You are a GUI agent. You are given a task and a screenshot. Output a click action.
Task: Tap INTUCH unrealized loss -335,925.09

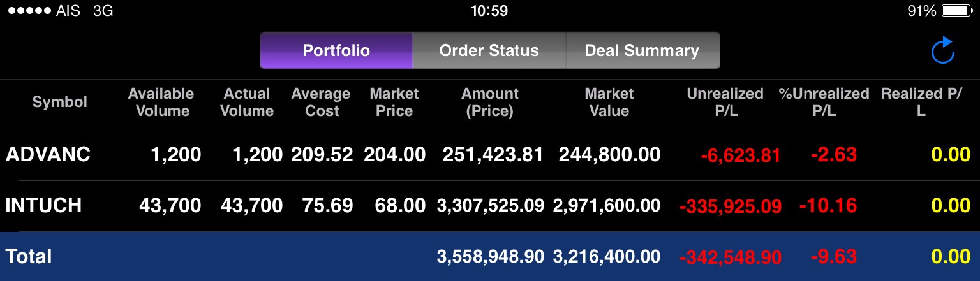[x=731, y=206]
